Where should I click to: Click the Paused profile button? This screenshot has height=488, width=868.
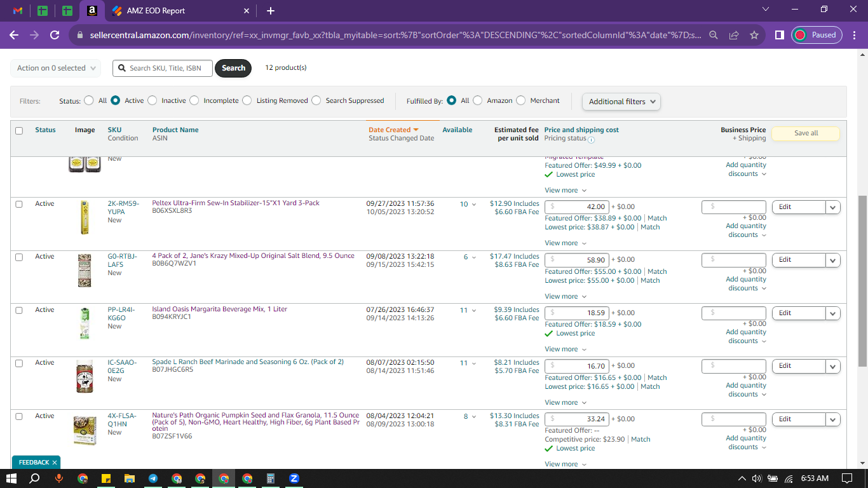[817, 35]
